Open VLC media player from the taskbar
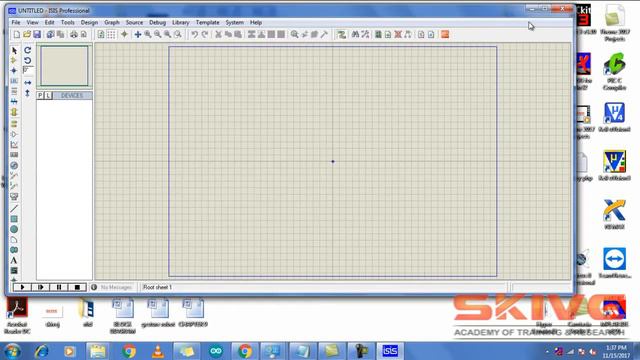Image resolution: width=640 pixels, height=360 pixels. [x=158, y=351]
